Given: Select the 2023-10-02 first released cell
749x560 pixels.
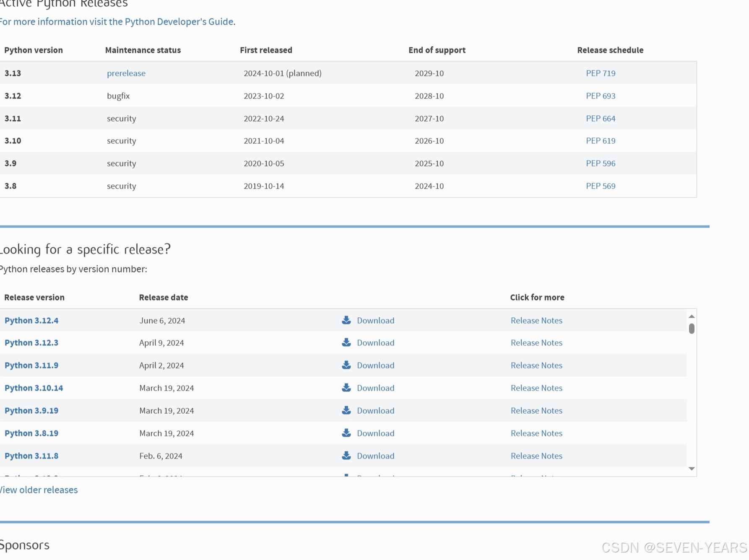Looking at the screenshot, I should pos(264,96).
